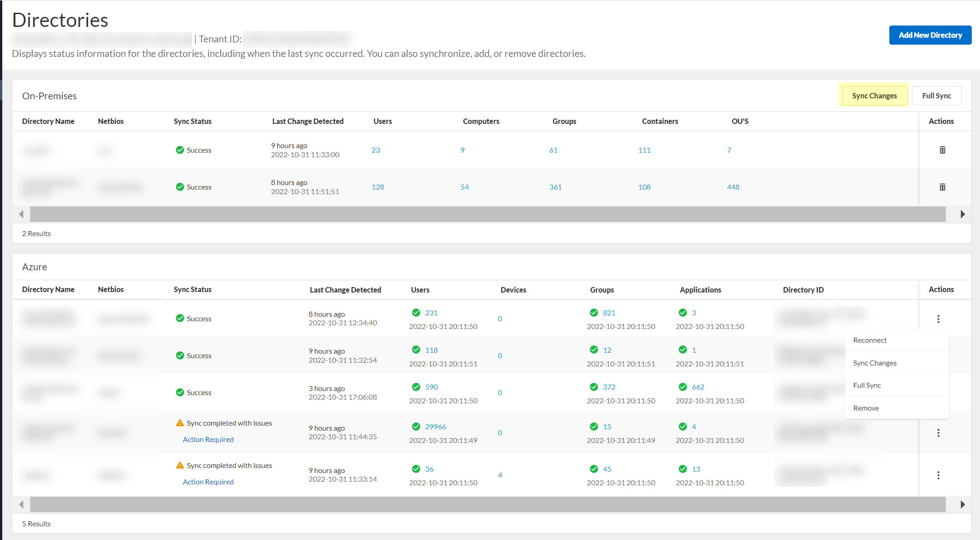
Task: Click trash icon for first On-Premises directory
Action: click(x=942, y=150)
